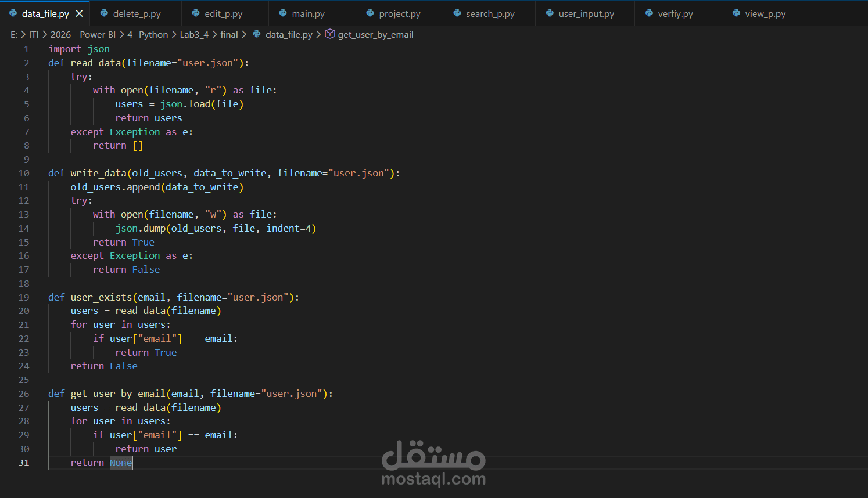Click Python icon on edit_p.py tab

pyautogui.click(x=196, y=13)
